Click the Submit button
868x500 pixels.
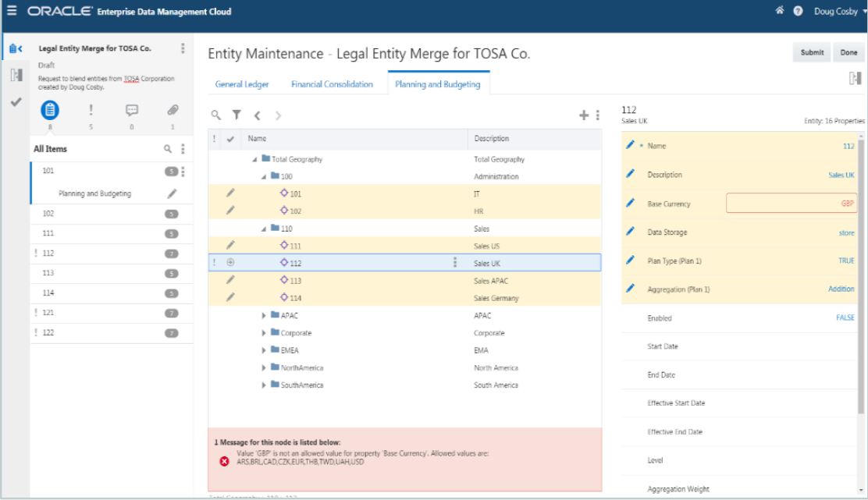point(811,51)
